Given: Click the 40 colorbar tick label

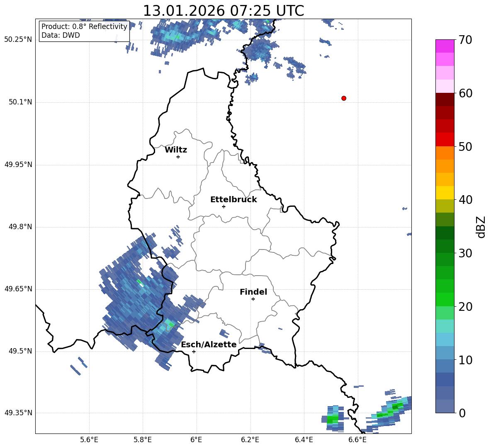Looking at the screenshot, I should pos(465,200).
